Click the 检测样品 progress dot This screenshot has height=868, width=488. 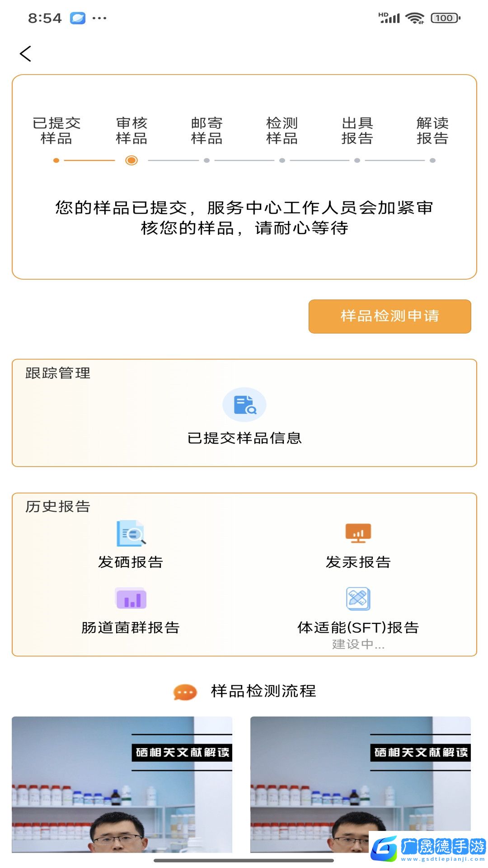(282, 160)
